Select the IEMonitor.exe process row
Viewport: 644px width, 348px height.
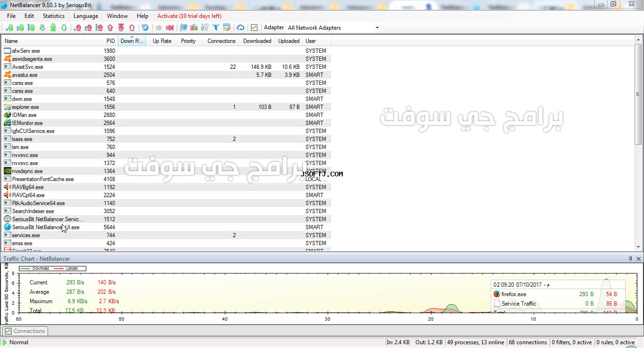[166, 123]
